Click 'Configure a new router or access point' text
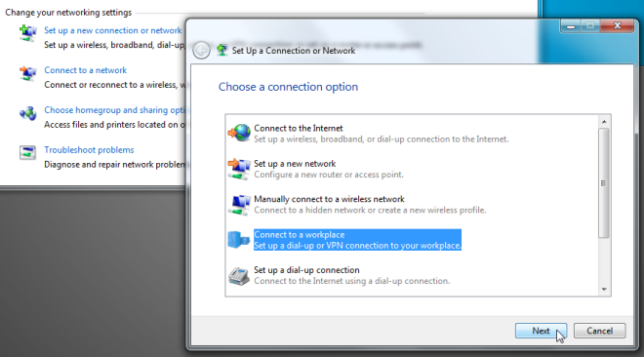The width and height of the screenshot is (644, 357). tap(329, 175)
